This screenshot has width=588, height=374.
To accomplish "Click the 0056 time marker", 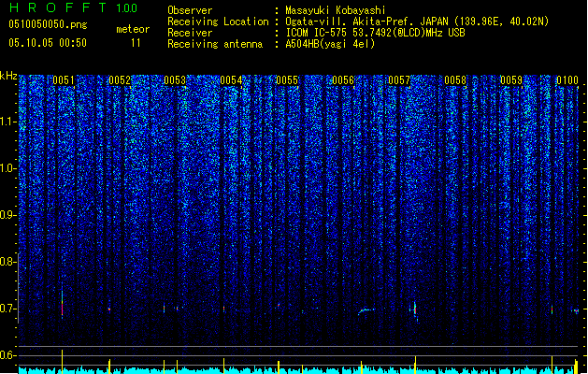I will [x=343, y=80].
